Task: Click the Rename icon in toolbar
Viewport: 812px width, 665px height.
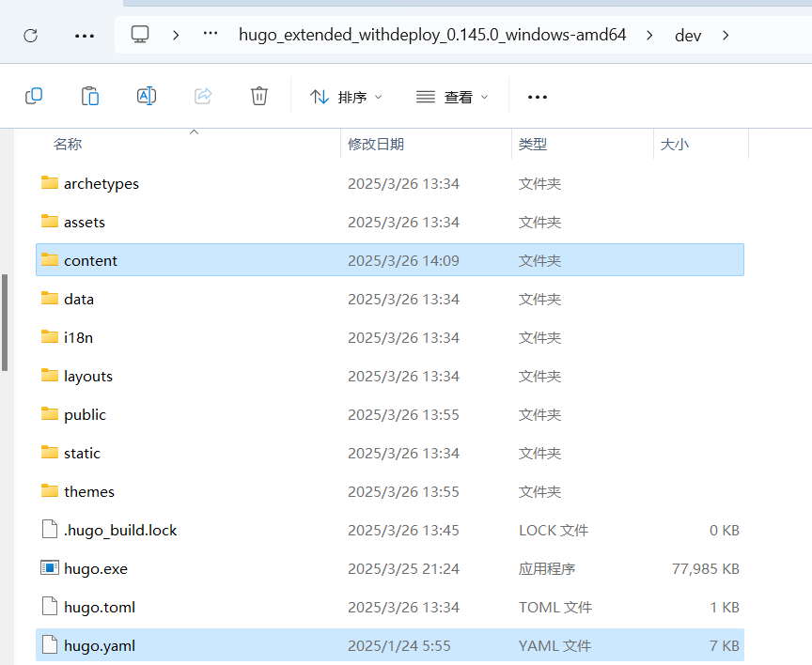Action: pos(147,96)
